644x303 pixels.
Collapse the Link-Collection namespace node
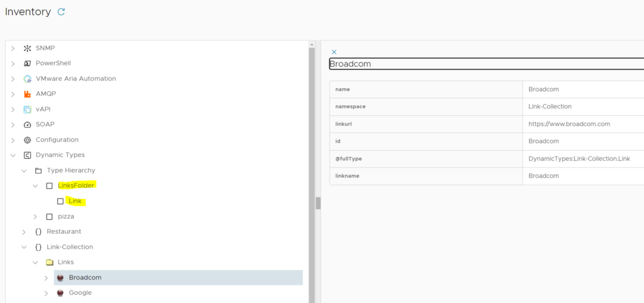(24, 247)
